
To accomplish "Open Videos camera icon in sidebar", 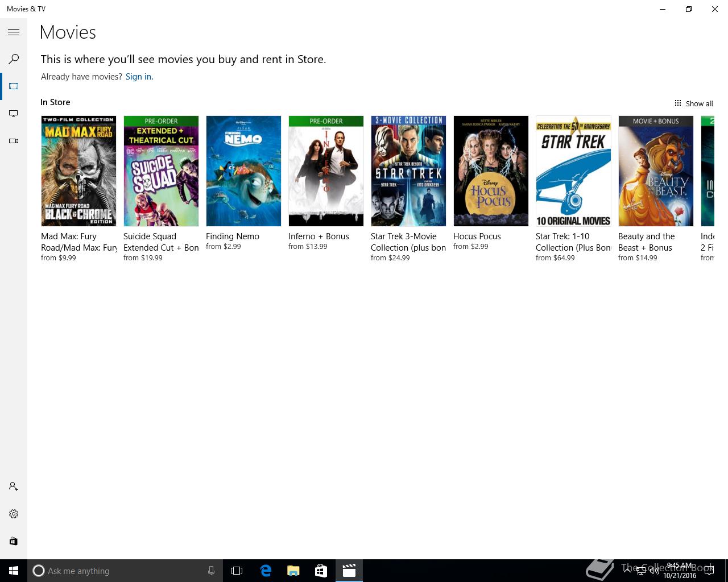I will click(14, 141).
